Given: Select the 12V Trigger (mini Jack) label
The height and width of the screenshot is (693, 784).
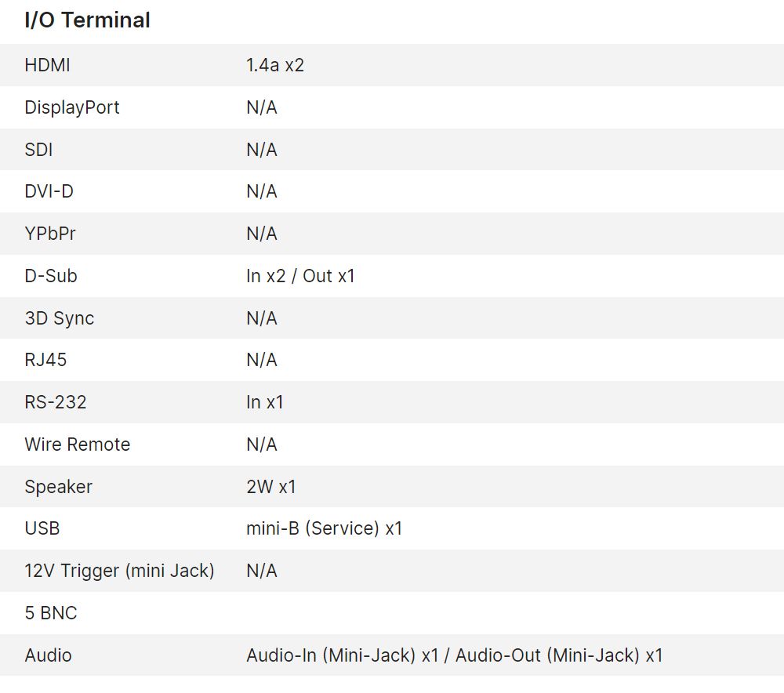Looking at the screenshot, I should (119, 571).
